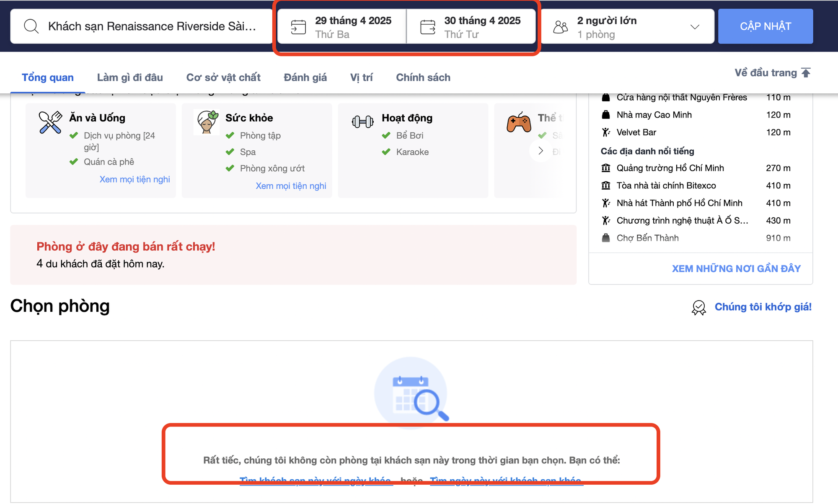
Task: Click the icon beside Velvet Bar
Action: pyautogui.click(x=606, y=132)
